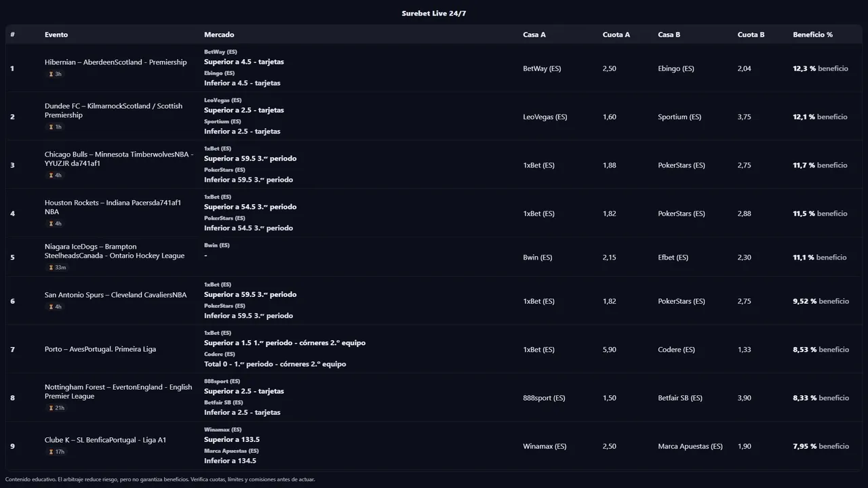Click the hourglass icon under Clube K – SL Benfica
Screen dimensions: 868x488
pos(51,452)
